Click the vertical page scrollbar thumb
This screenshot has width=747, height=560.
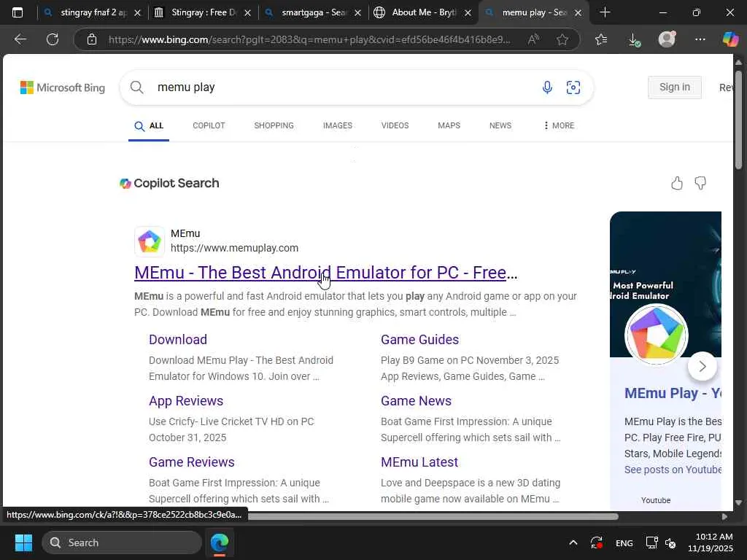click(738, 119)
